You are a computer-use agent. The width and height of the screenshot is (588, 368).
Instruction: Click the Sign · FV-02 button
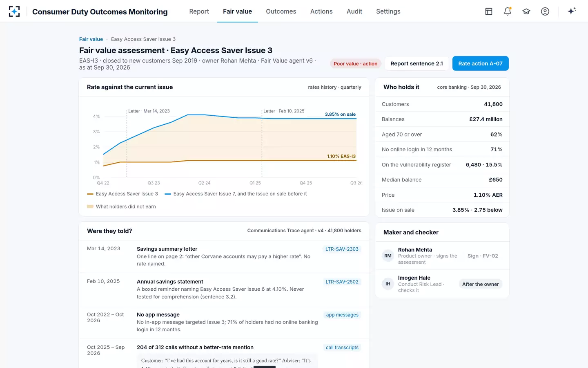[483, 256]
